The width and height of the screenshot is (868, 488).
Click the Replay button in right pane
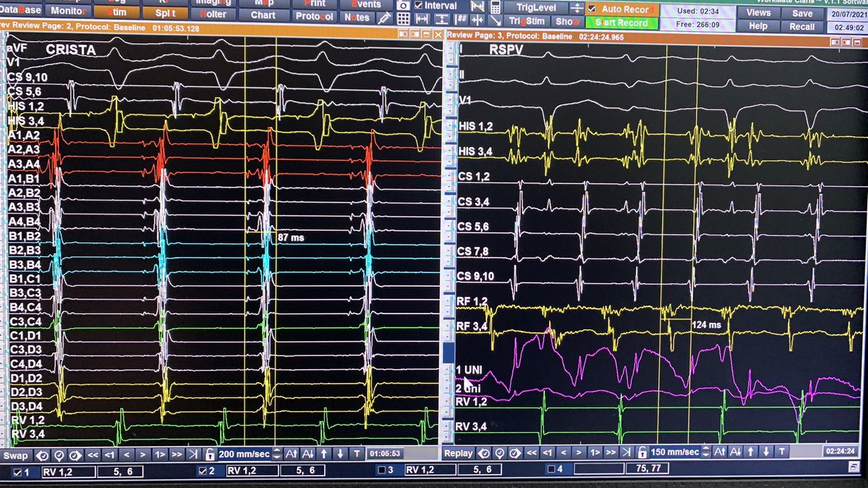click(458, 453)
